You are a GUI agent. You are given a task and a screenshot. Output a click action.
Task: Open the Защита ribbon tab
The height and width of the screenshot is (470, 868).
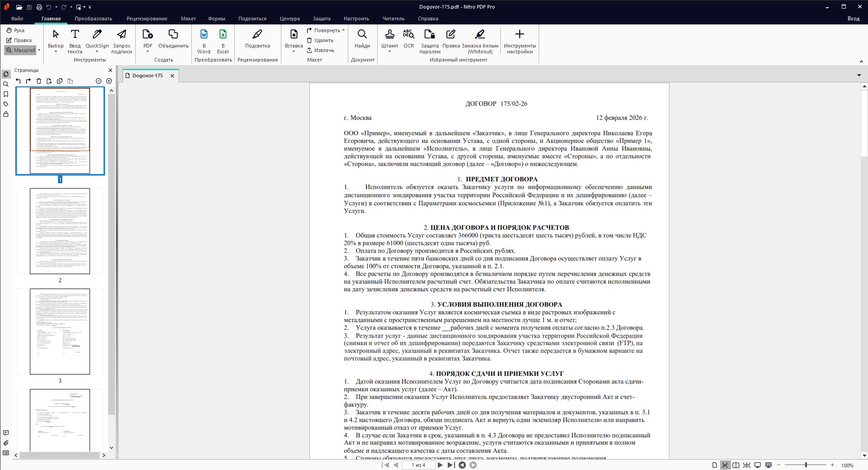(x=322, y=19)
